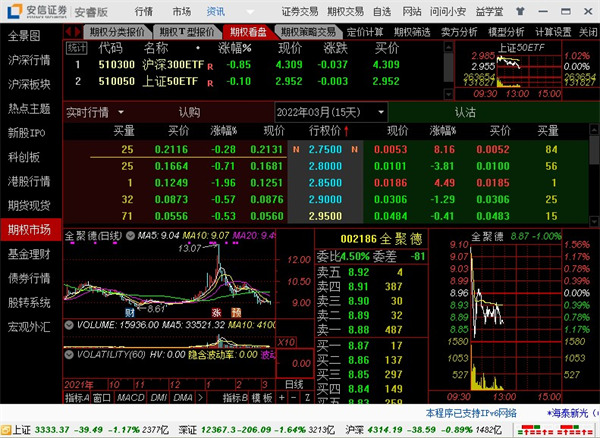Click the 安信证券 logo icon
The image size is (600, 438).
(x=16, y=12)
